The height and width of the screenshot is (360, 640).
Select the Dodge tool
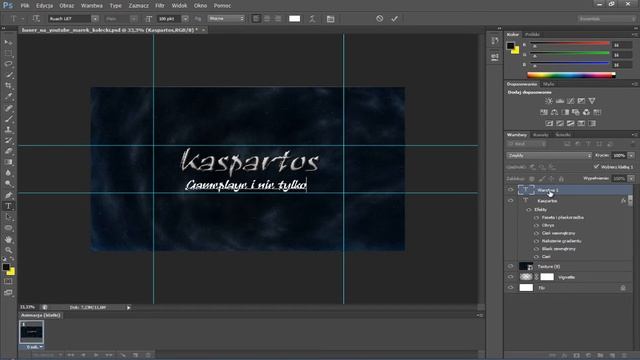tap(8, 184)
